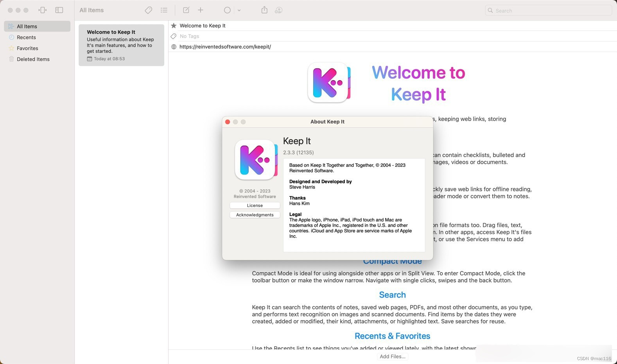Click the Favorites star icon in sidebar

(x=11, y=48)
